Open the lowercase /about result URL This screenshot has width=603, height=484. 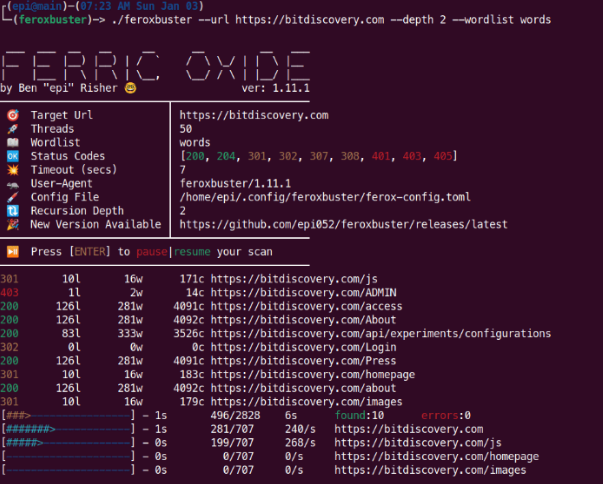click(303, 388)
